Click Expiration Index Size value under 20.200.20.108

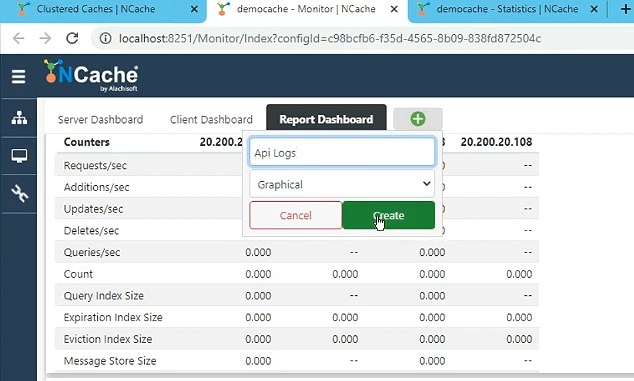[519, 318]
